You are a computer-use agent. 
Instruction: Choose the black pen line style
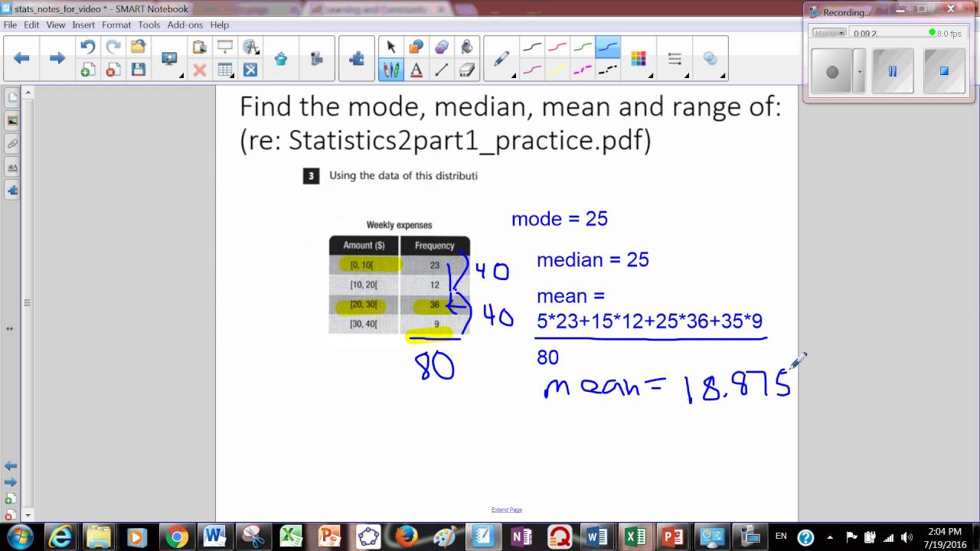(x=532, y=47)
